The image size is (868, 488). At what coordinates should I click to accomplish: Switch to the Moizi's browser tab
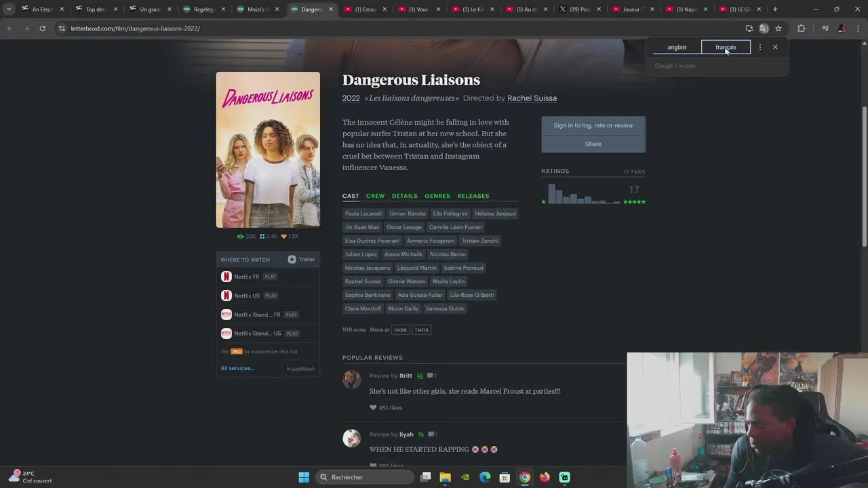(x=258, y=9)
